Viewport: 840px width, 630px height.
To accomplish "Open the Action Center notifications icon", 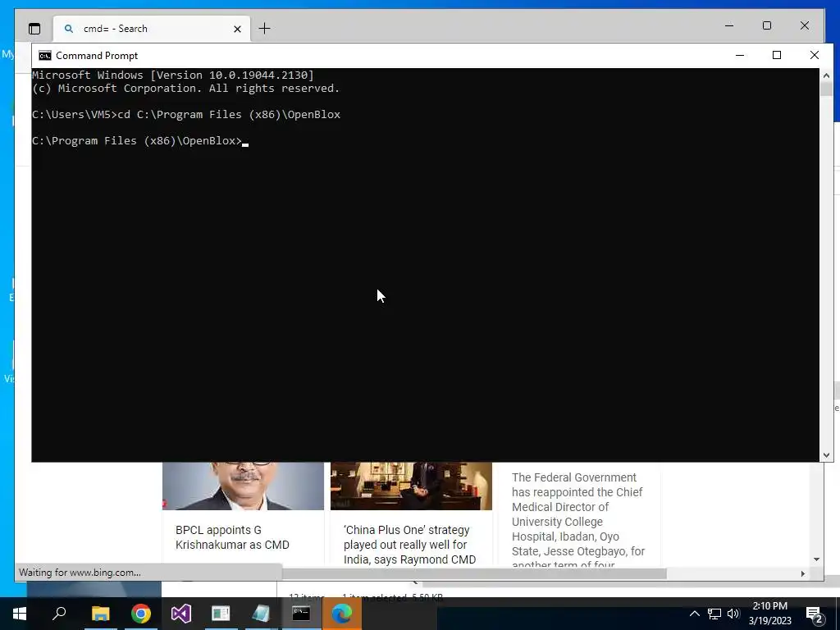I will point(815,614).
